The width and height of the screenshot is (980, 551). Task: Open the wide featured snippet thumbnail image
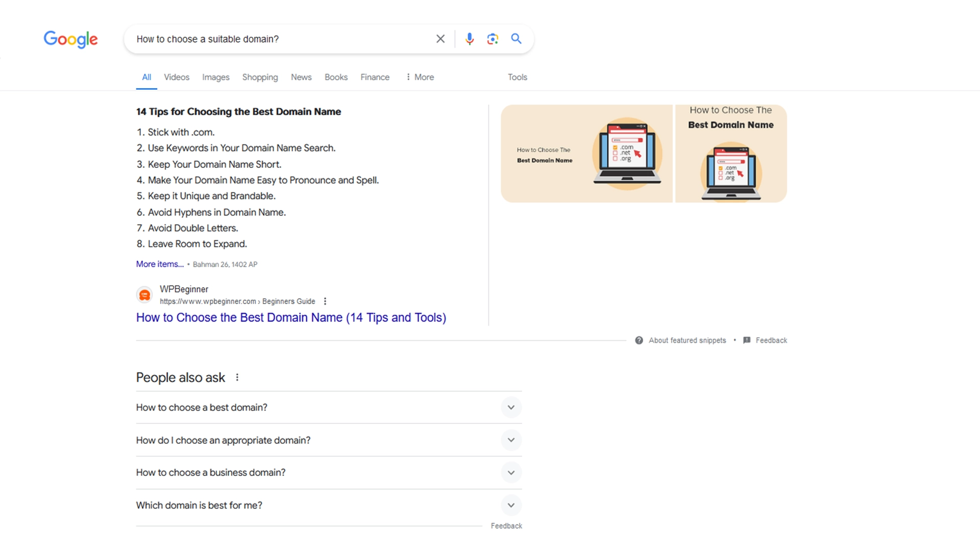586,154
